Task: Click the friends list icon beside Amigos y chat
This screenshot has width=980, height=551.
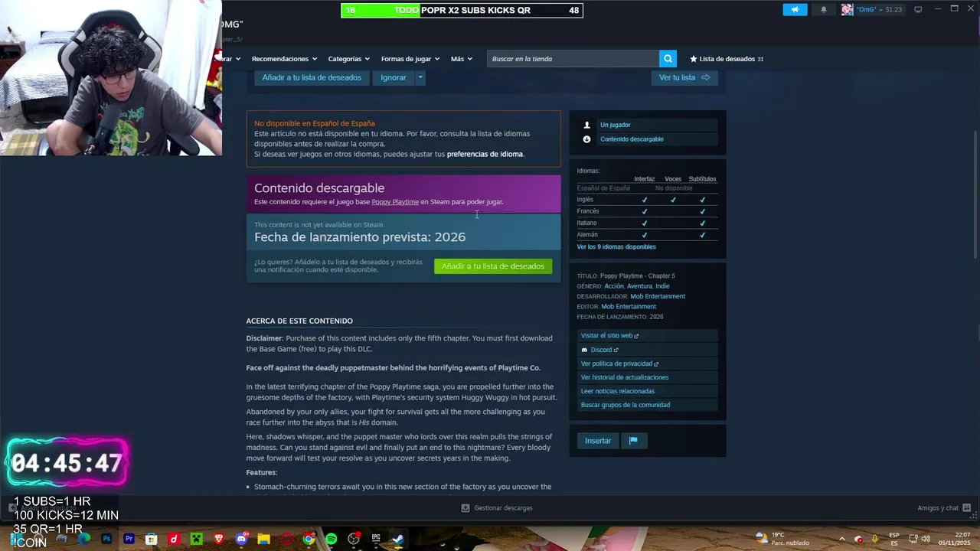Action: 967,508
